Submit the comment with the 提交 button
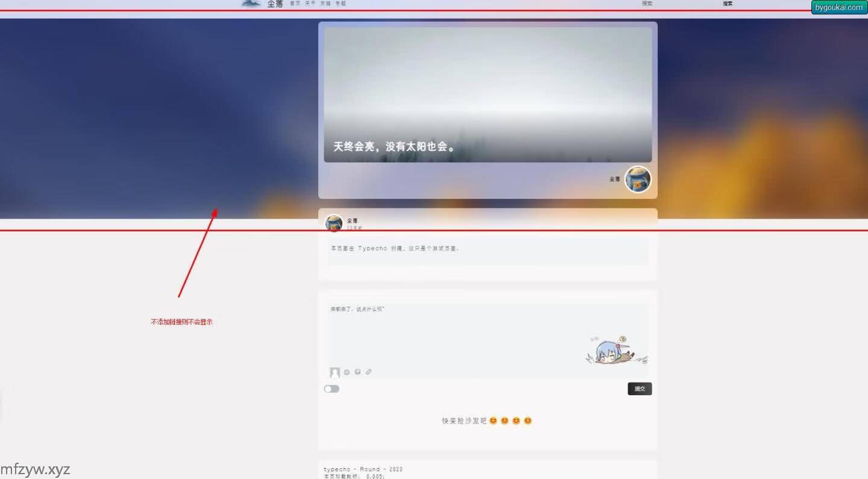Screen dimensions: 868x479 (x=640, y=389)
